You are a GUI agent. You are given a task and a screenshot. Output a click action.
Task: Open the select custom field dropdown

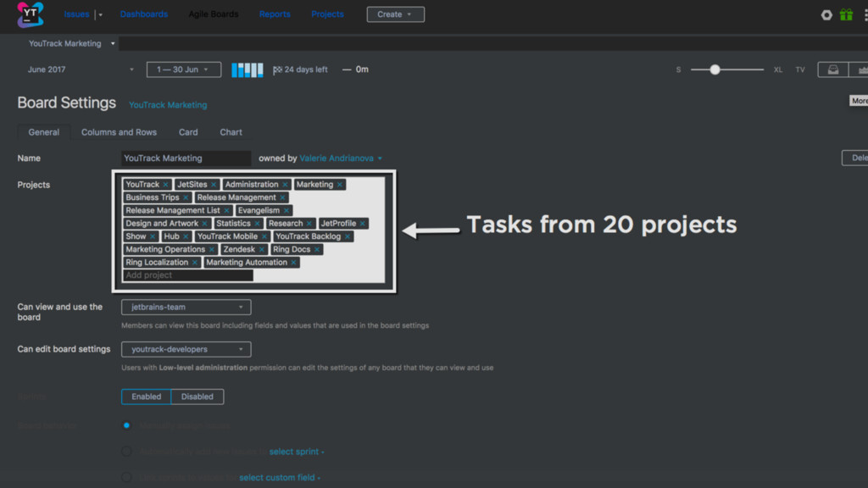pos(280,478)
